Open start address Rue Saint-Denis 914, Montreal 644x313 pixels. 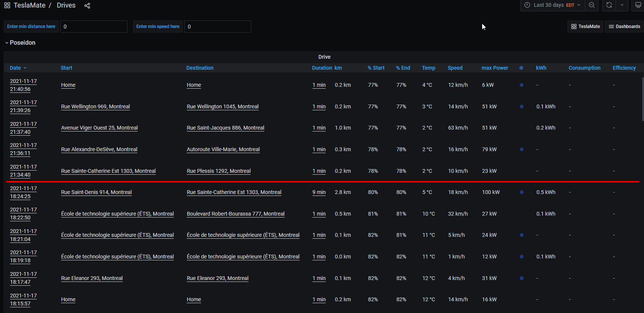(96, 192)
